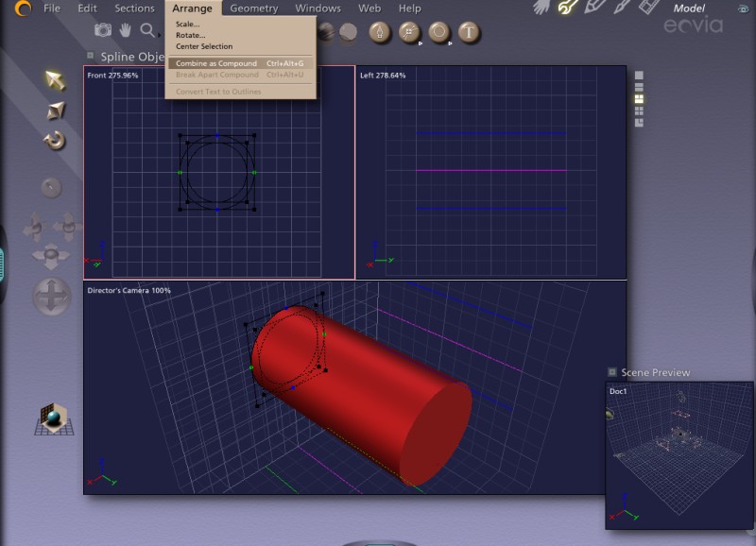
Task: Select the four-view viewport layout
Action: coord(640,111)
